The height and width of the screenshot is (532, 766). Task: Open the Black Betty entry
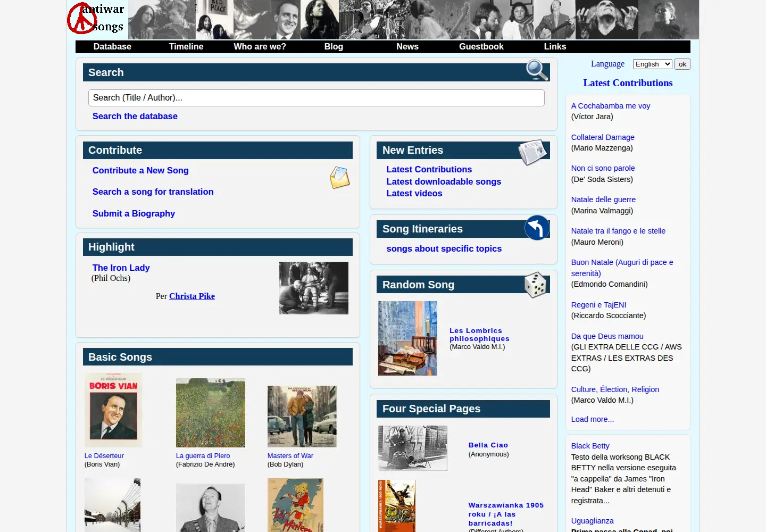(x=590, y=446)
